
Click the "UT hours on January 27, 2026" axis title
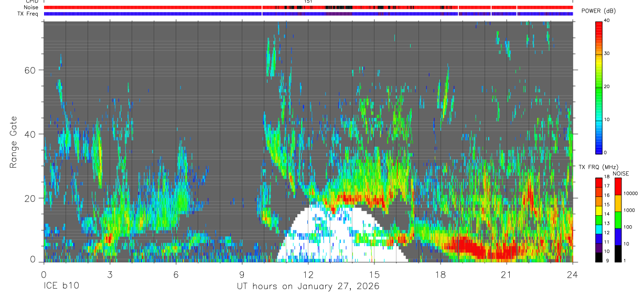[x=307, y=287]
